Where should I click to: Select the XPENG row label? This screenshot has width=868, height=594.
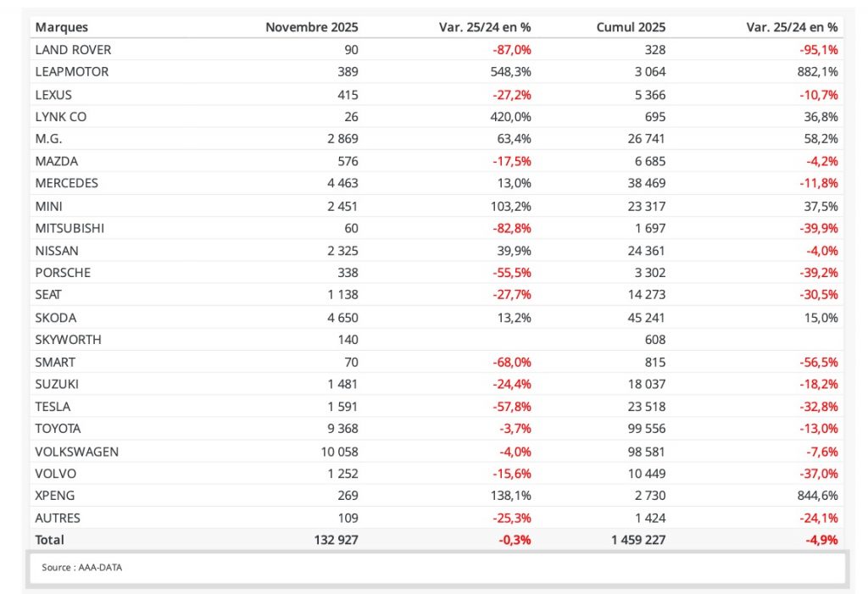pyautogui.click(x=55, y=496)
